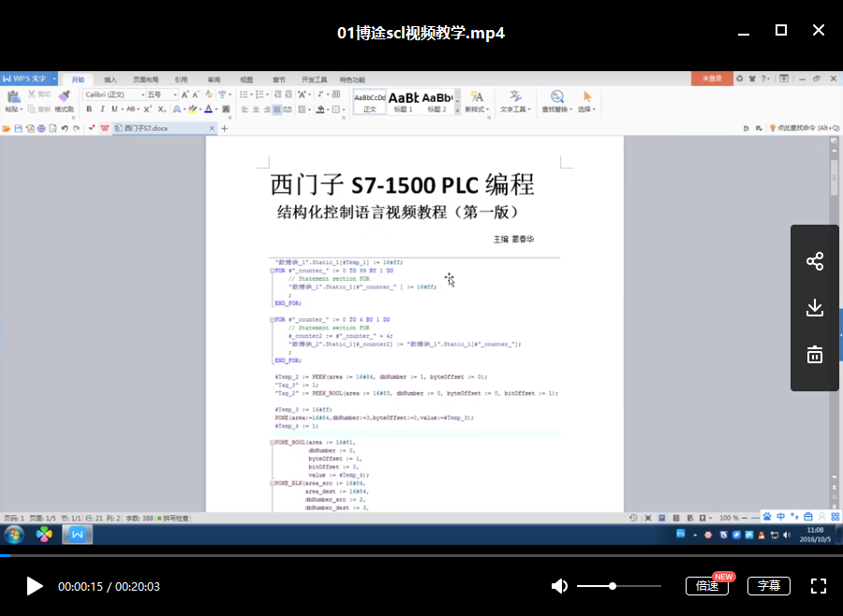Toggle italic formatting in the WPS ribbon
Image resolution: width=843 pixels, height=616 pixels.
[101, 110]
